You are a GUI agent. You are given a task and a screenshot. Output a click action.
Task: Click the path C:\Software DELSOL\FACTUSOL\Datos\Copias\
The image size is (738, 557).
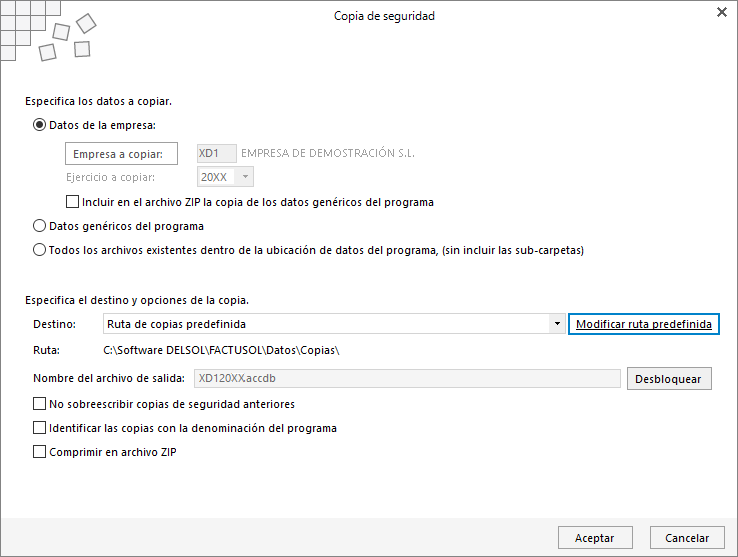[x=221, y=350]
